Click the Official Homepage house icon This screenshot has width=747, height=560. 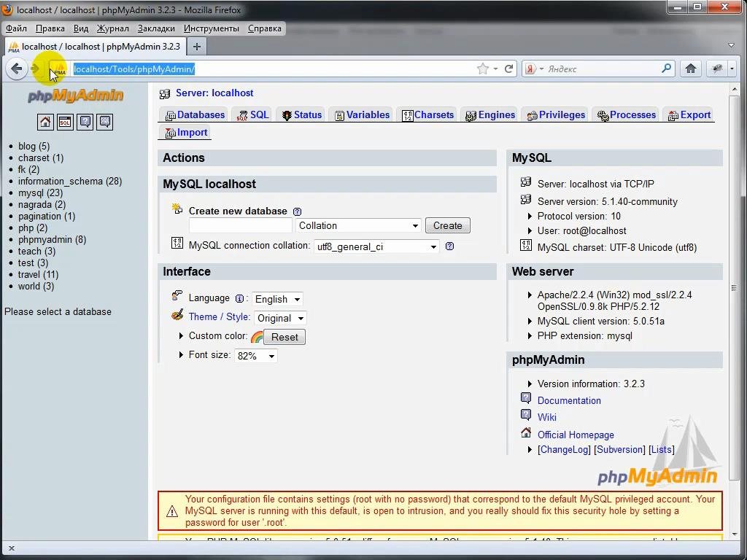pyautogui.click(x=526, y=433)
